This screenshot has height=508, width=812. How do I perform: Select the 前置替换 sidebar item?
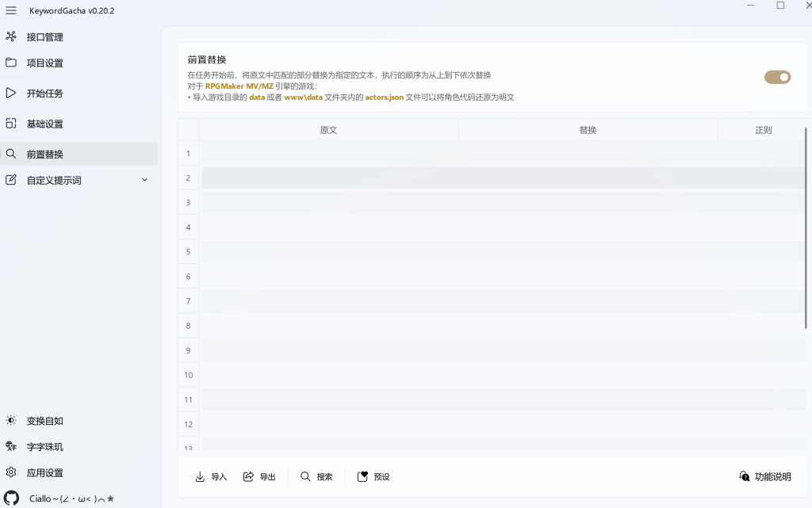[44, 155]
